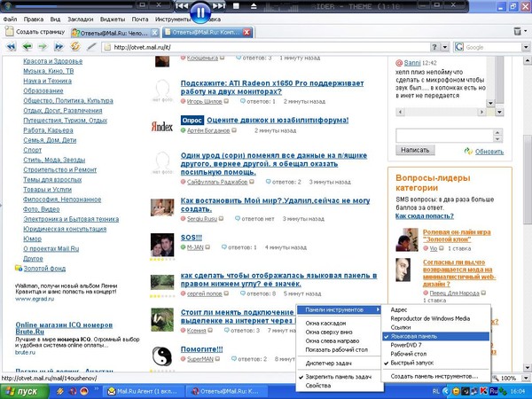Open the Закладки menu

pyautogui.click(x=81, y=20)
